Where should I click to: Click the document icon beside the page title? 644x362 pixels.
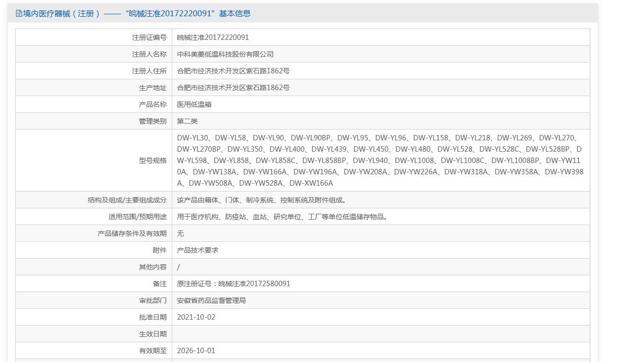(19, 14)
